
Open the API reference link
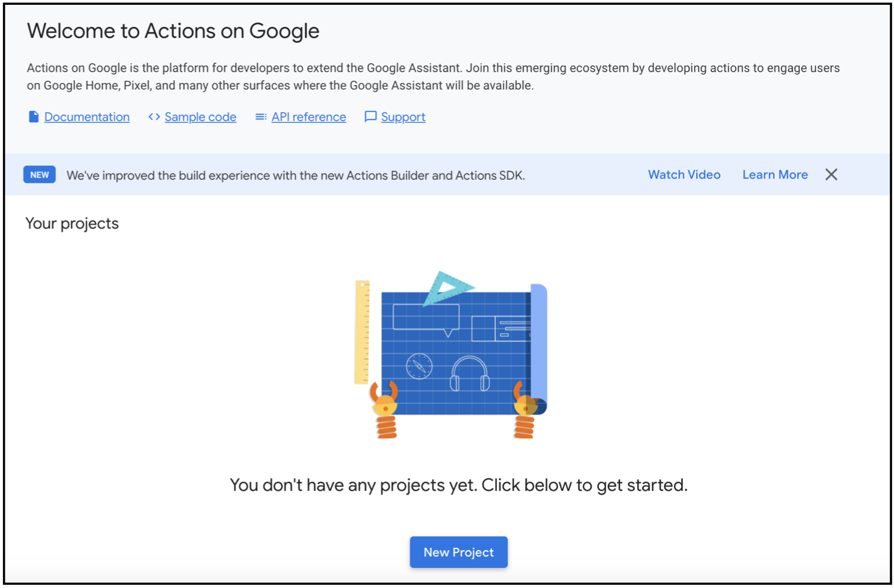click(309, 117)
